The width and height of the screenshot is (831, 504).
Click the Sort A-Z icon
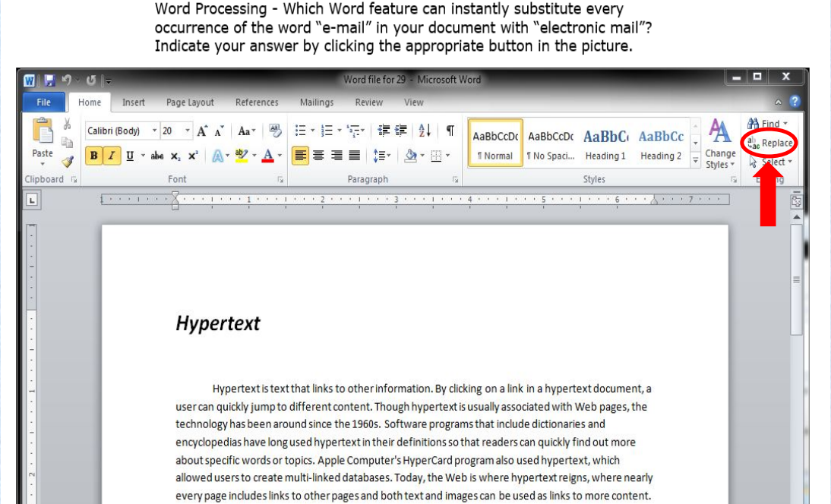click(x=425, y=131)
